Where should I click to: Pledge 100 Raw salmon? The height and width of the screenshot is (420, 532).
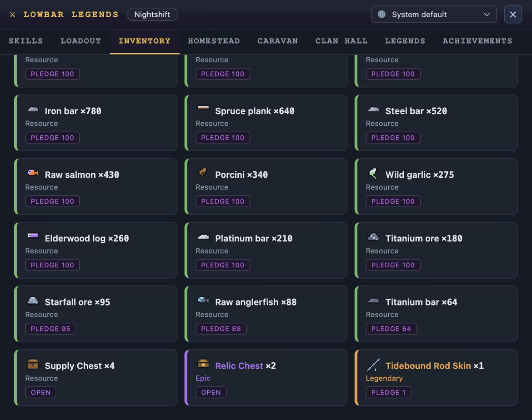(52, 201)
